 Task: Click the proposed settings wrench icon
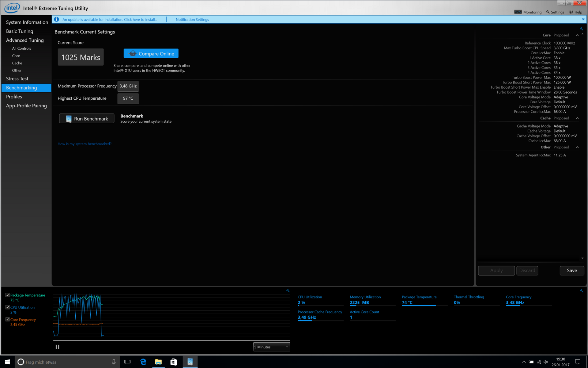[581, 29]
